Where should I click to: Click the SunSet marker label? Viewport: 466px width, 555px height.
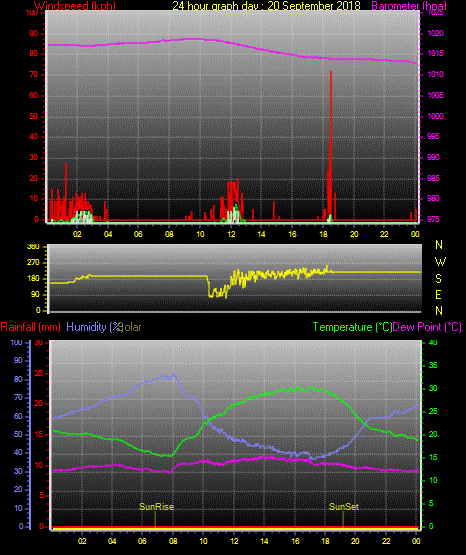pyautogui.click(x=344, y=507)
